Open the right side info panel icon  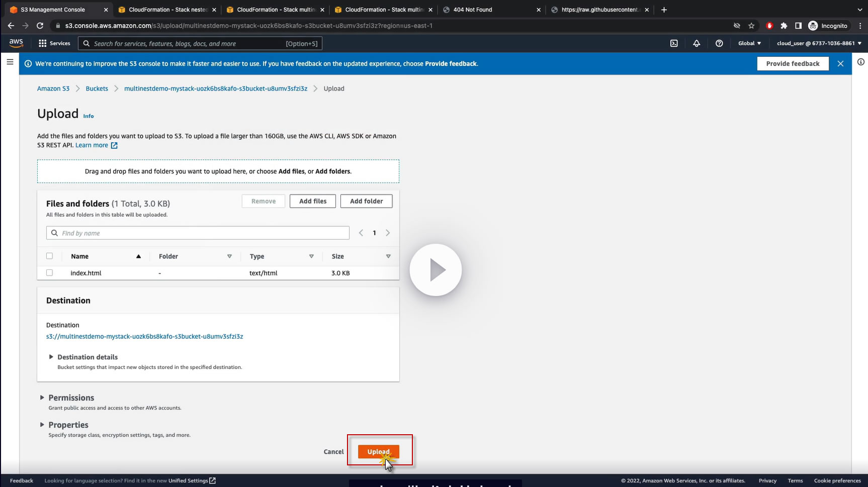click(x=860, y=62)
